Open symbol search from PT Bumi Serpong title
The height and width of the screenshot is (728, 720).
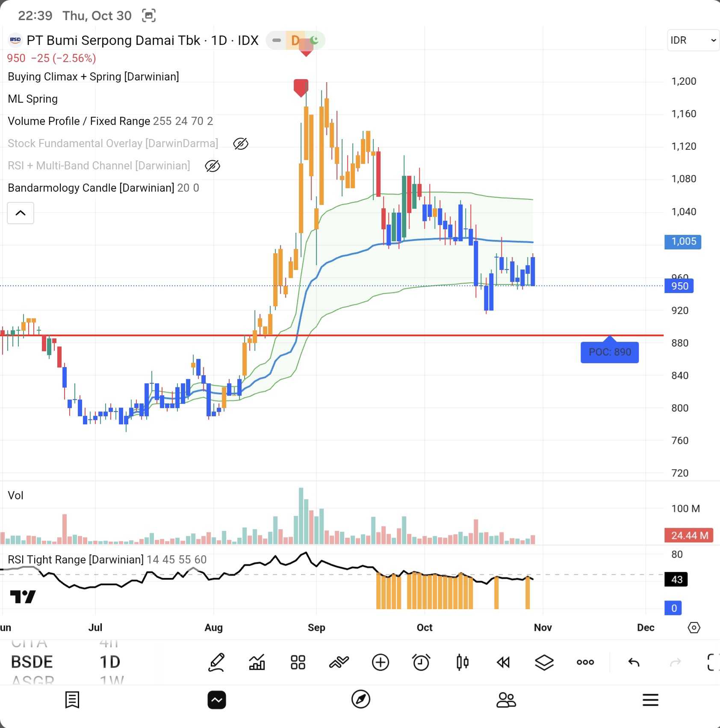coord(142,40)
